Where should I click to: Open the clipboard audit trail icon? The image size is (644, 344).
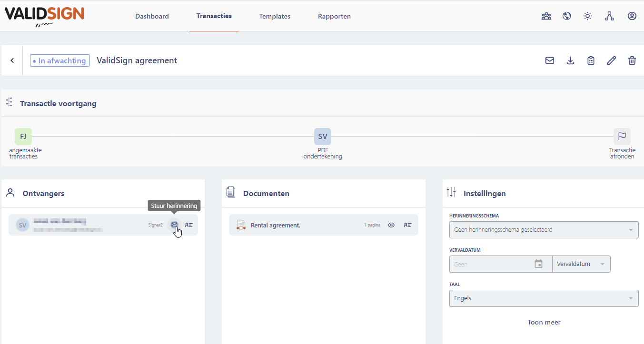click(x=591, y=60)
